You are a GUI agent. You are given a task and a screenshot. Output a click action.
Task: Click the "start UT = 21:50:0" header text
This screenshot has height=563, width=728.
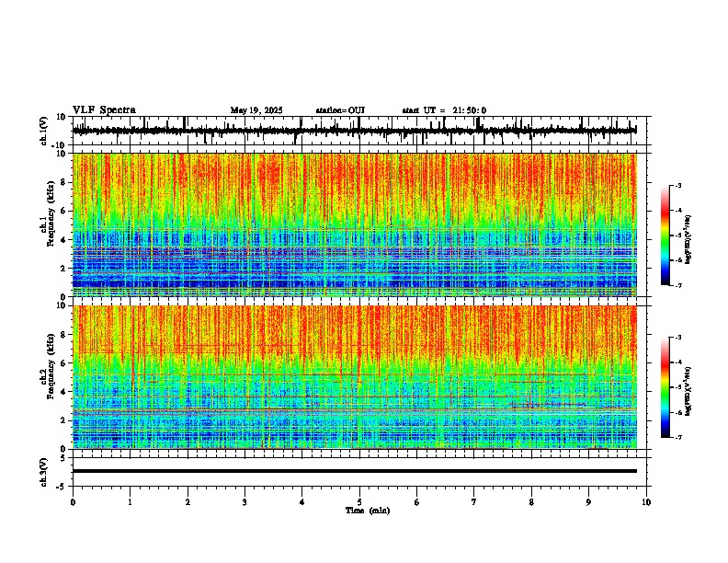(x=444, y=110)
